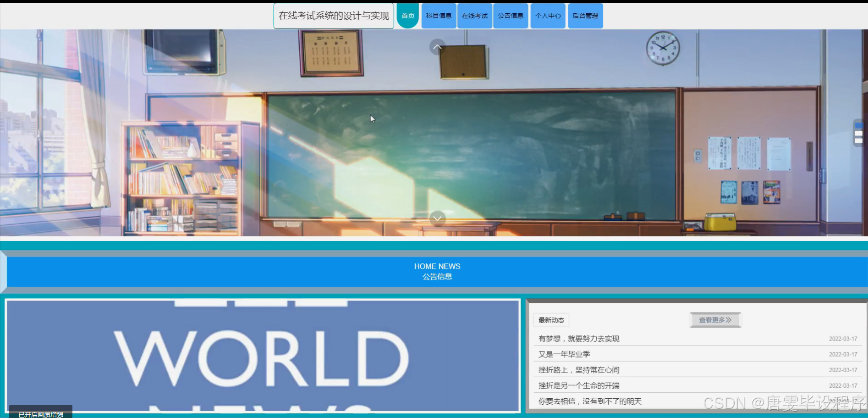The height and width of the screenshot is (418, 868).
Task: Select the bottom carousel indicator dot
Action: (x=859, y=141)
